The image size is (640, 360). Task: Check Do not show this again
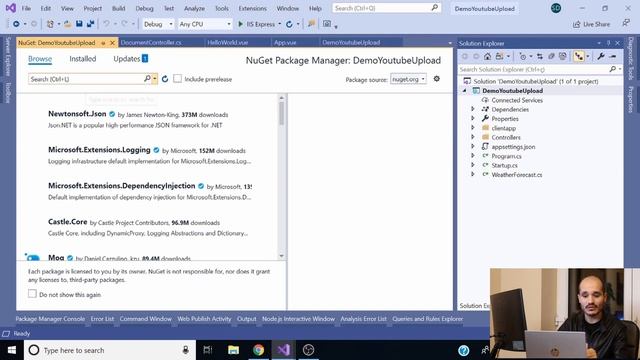(x=32, y=294)
